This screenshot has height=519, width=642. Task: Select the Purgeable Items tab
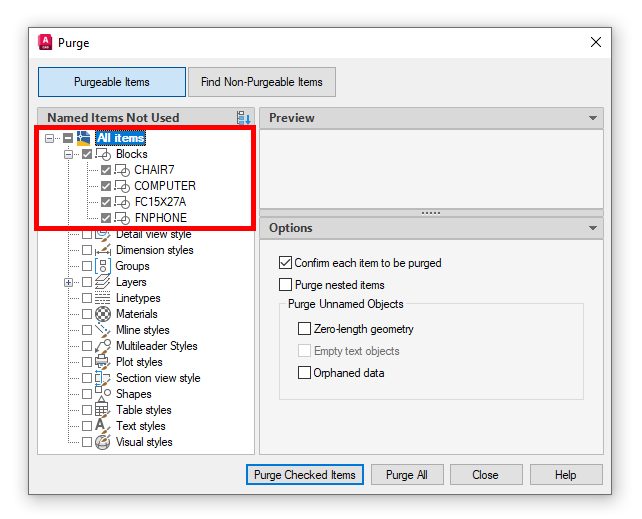112,82
